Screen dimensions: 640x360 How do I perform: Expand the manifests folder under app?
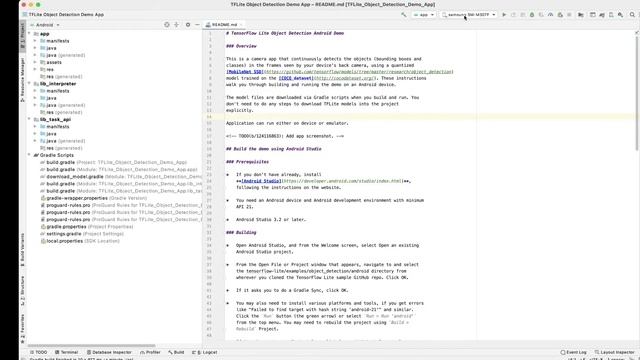[x=35, y=41]
